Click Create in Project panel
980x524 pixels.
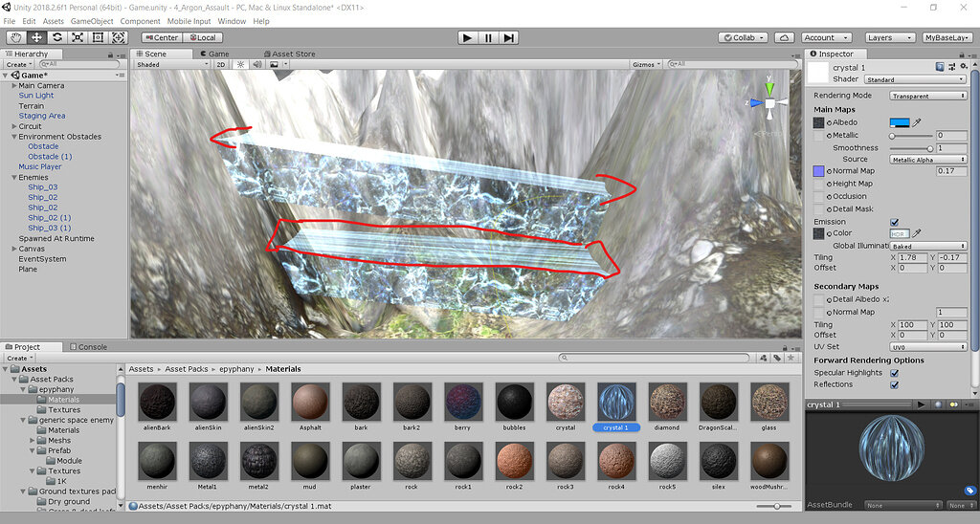coord(19,358)
